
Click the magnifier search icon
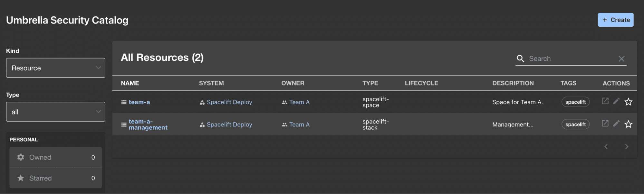520,59
